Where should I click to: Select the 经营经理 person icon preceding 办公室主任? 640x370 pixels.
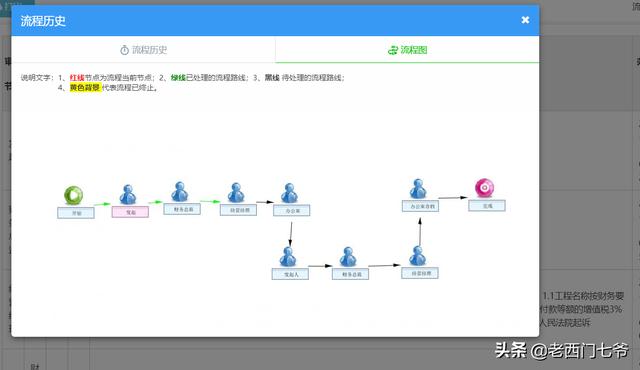pyautogui.click(x=418, y=256)
